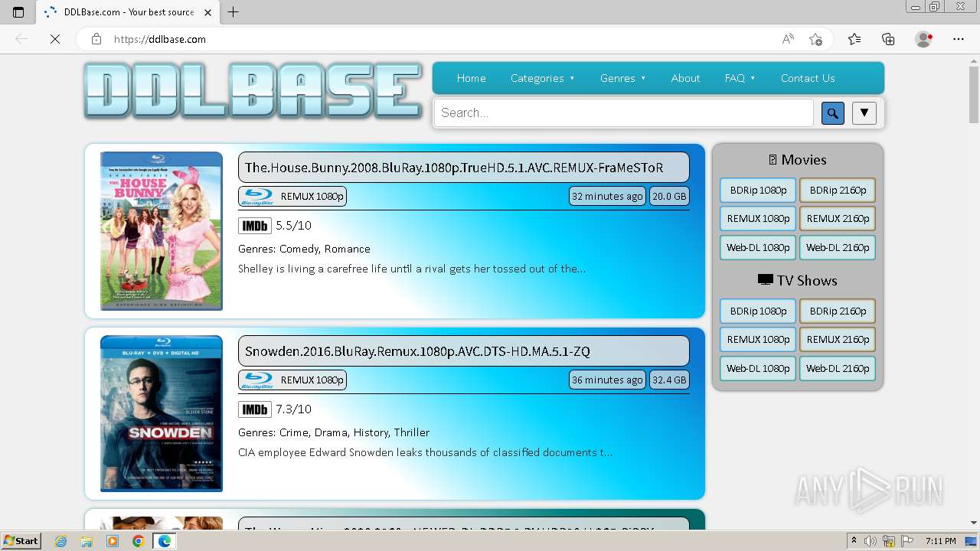Select TV Shows REMUX 1080p filter
The height and width of the screenshot is (551, 980).
[x=758, y=340]
